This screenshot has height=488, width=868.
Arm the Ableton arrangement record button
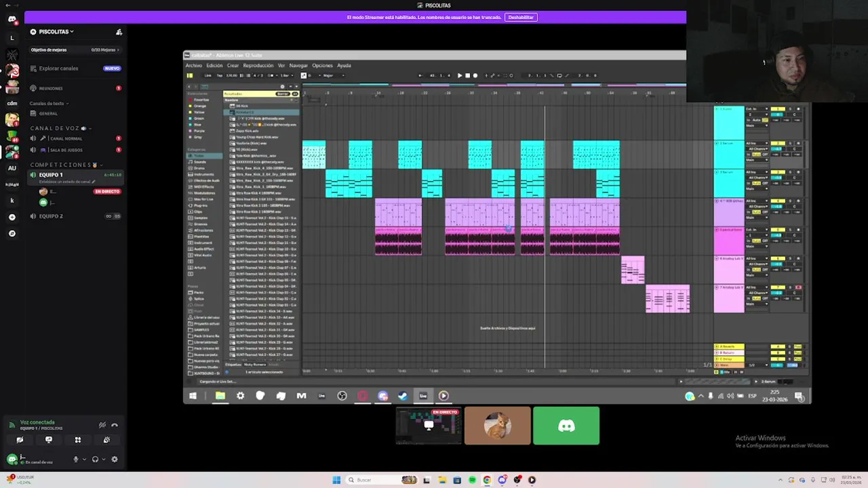tap(475, 75)
